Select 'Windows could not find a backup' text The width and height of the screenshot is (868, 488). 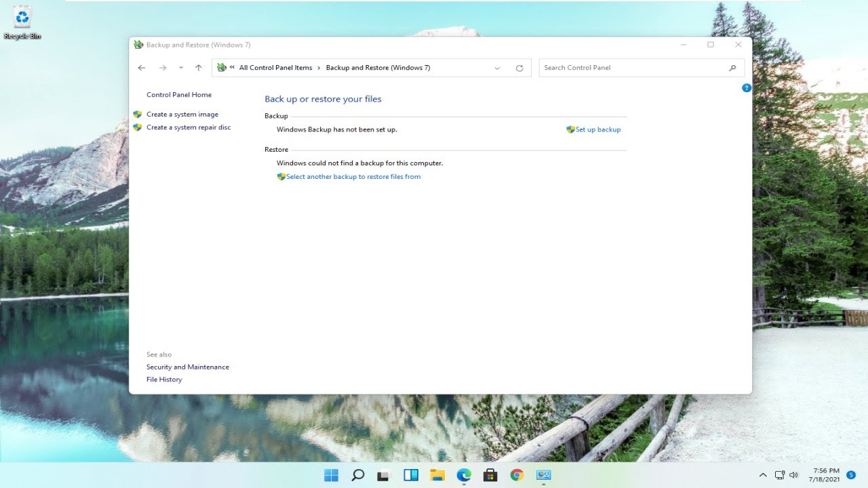[x=360, y=163]
